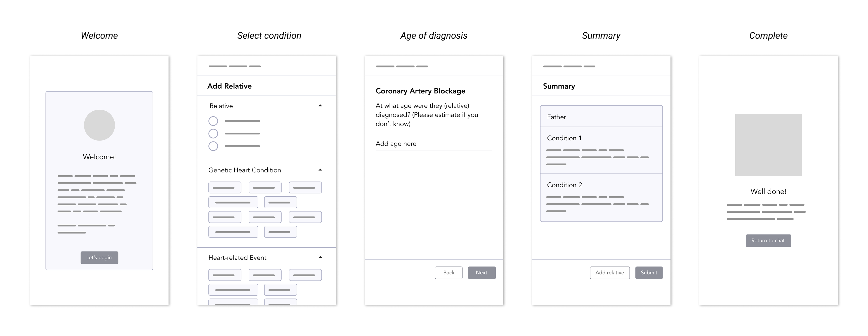
Task: Open the Condition 2 entry in Summary
Action: (601, 198)
